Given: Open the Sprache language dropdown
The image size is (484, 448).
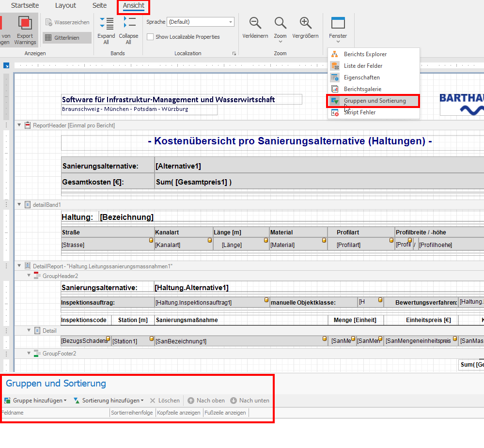Looking at the screenshot, I should (x=231, y=22).
